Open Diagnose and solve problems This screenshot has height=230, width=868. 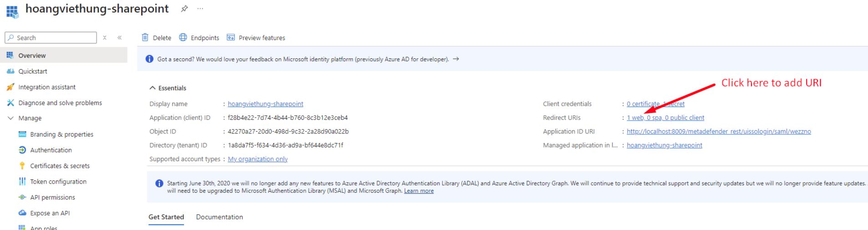point(60,103)
